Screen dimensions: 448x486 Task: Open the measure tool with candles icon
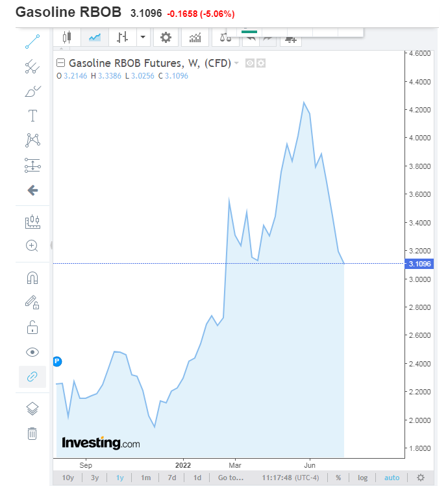pos(32,222)
